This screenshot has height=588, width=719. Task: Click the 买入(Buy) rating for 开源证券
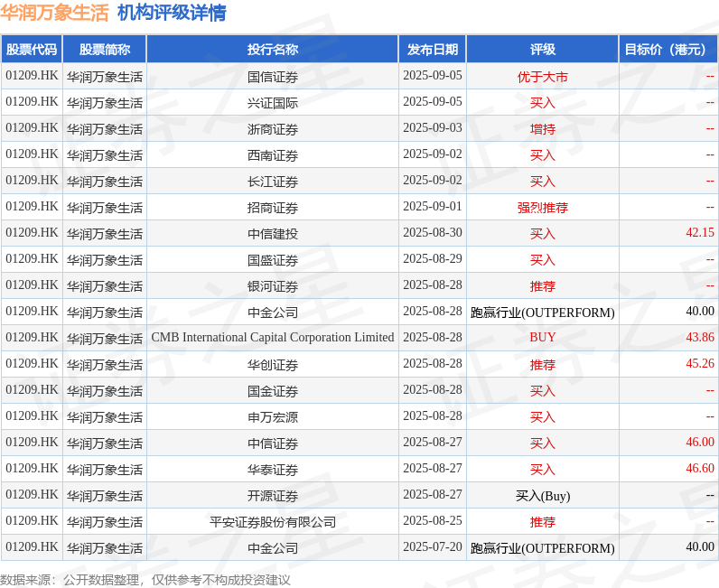(543, 495)
